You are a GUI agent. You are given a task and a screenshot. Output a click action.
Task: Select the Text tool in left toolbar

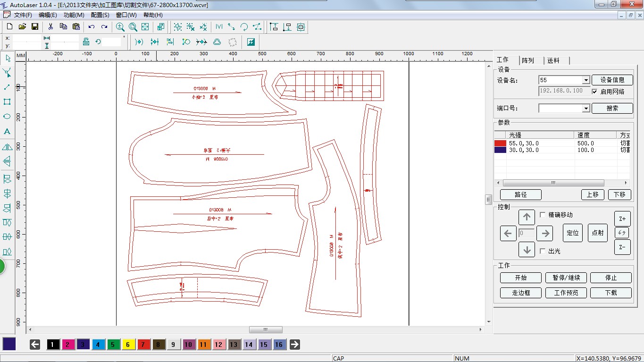click(7, 131)
